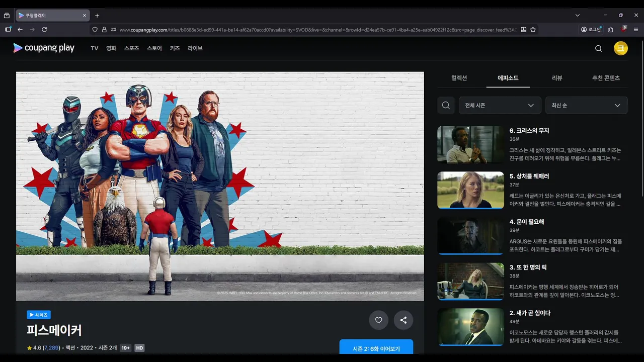Open 스토어 in the navigation

154,48
